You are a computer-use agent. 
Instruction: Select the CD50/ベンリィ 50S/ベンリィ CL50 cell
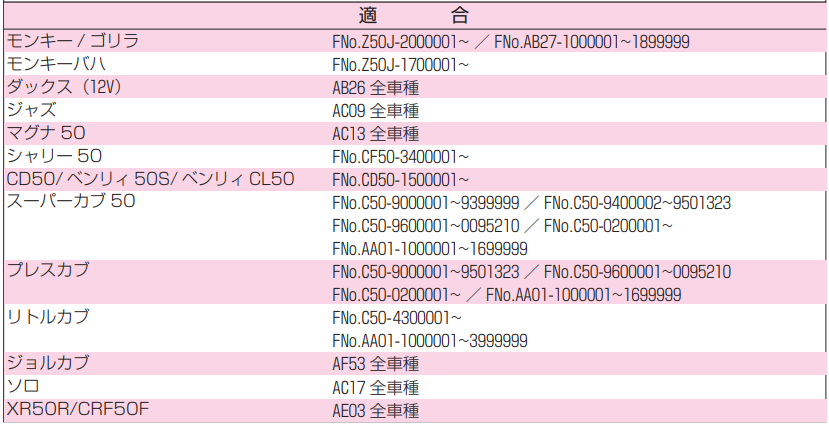point(151,179)
